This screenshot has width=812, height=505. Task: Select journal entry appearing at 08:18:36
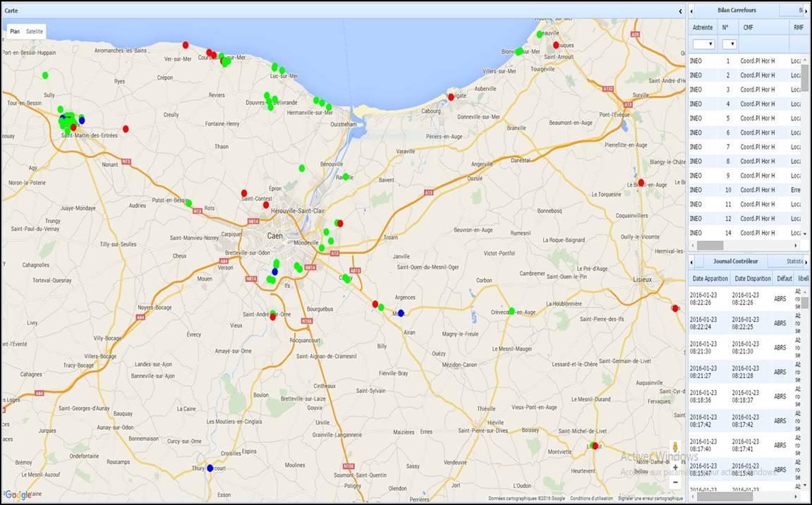click(745, 396)
